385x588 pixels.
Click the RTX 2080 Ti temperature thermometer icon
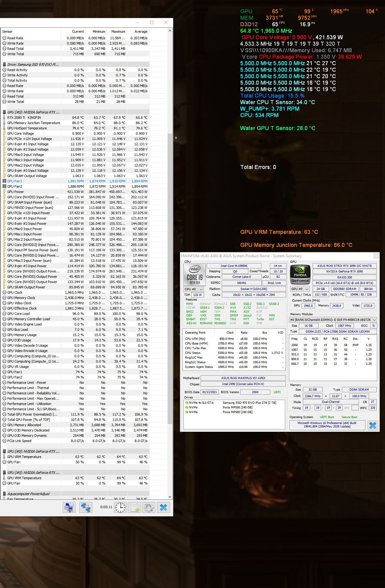pyautogui.click(x=4, y=118)
